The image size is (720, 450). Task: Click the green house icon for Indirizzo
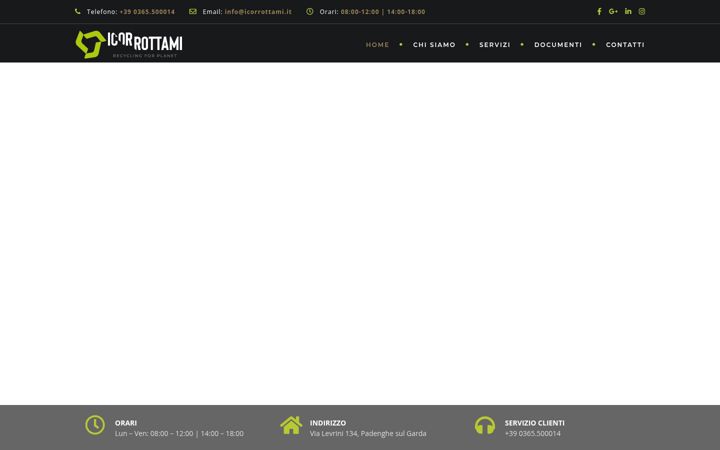292,425
